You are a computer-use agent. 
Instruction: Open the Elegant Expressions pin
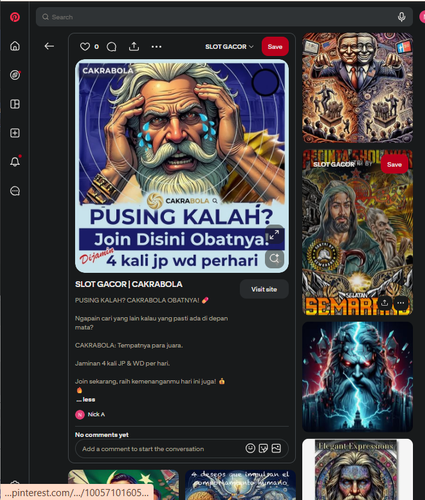point(357,469)
